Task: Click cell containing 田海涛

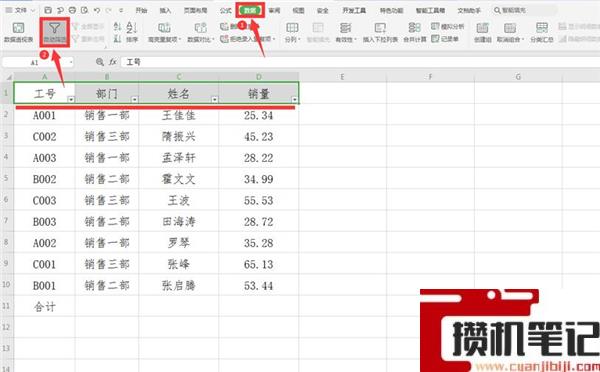Action: pyautogui.click(x=178, y=222)
